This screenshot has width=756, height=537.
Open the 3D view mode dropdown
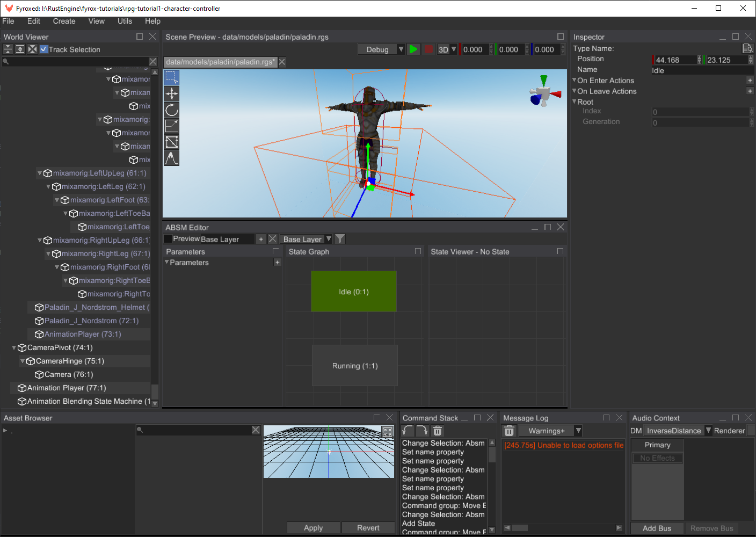[447, 49]
